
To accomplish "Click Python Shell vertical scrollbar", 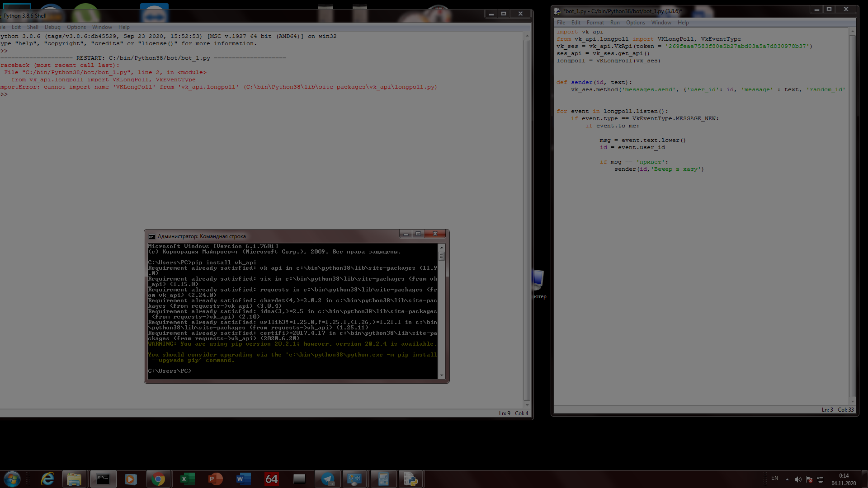I will pos(527,220).
